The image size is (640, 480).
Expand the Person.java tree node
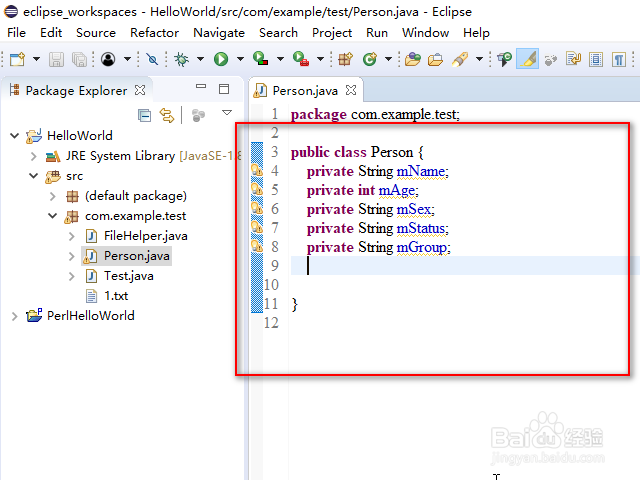(72, 256)
